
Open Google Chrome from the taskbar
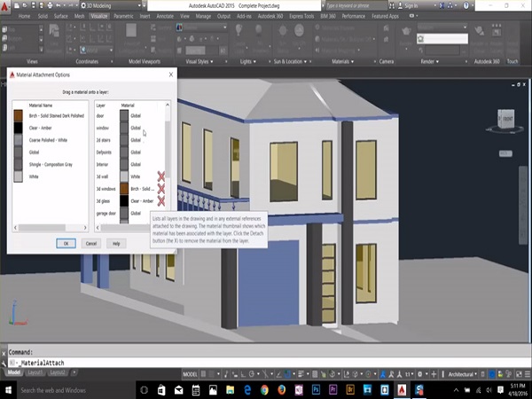click(x=264, y=390)
